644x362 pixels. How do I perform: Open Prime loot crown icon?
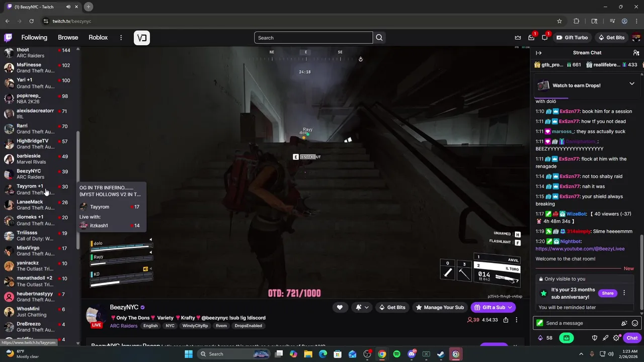point(518,38)
